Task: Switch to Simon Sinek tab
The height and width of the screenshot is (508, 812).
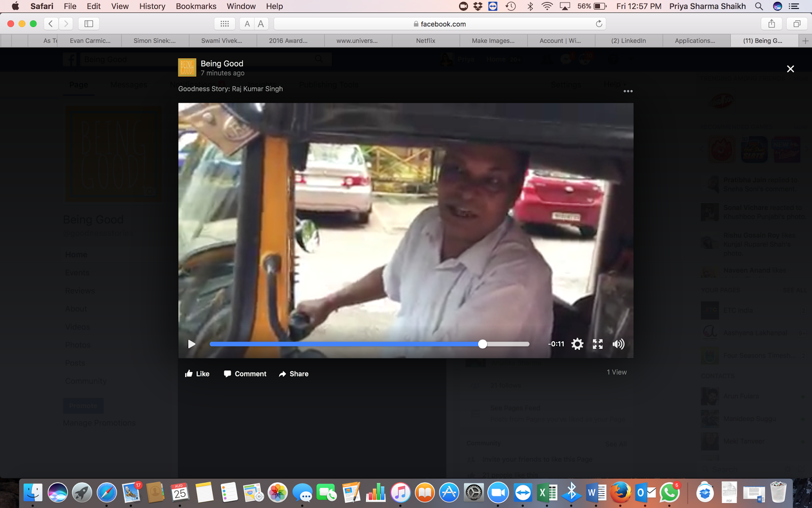Action: [155, 41]
